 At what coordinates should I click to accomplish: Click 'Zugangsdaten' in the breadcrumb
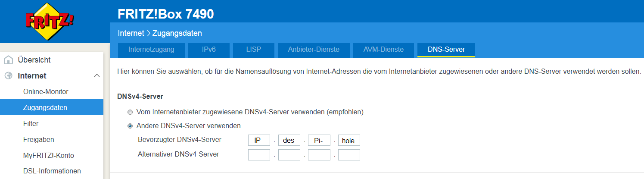177,33
